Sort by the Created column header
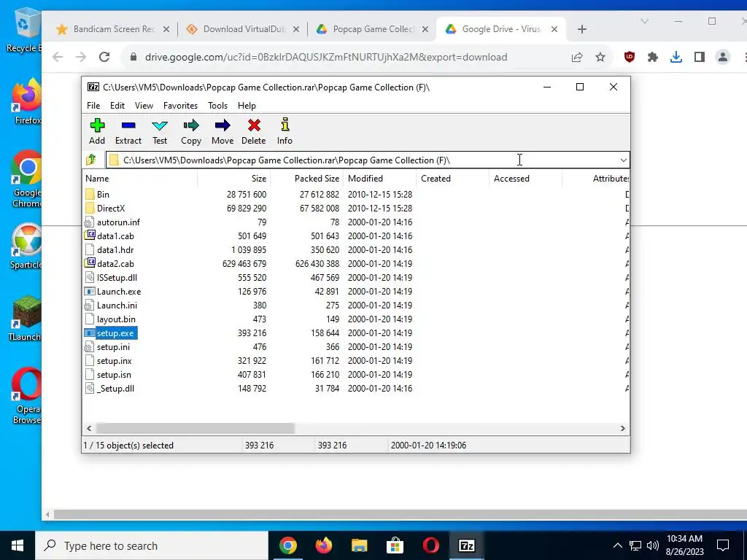 pyautogui.click(x=452, y=179)
